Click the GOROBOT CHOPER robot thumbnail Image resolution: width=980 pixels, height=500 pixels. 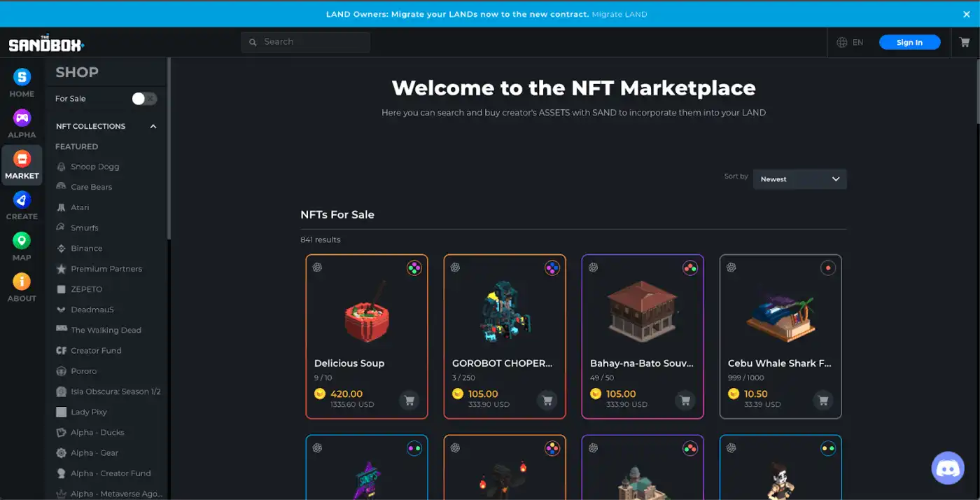pyautogui.click(x=504, y=312)
